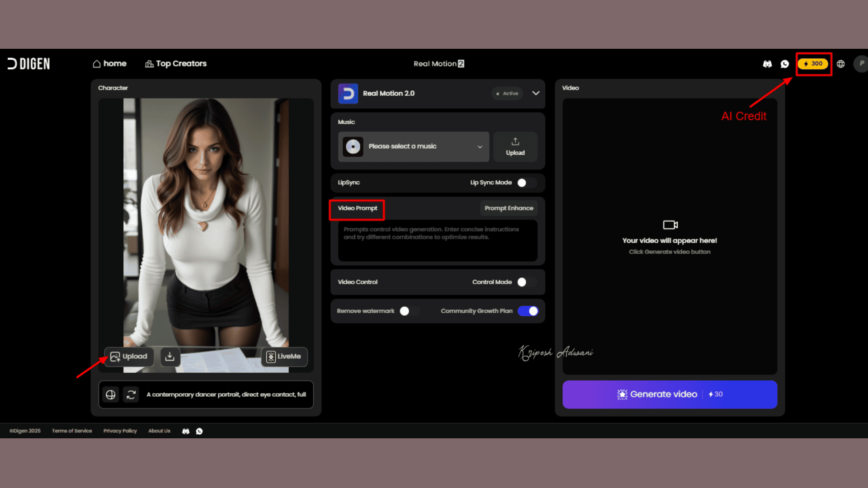
Task: Open the Top Creators page
Action: tap(175, 64)
